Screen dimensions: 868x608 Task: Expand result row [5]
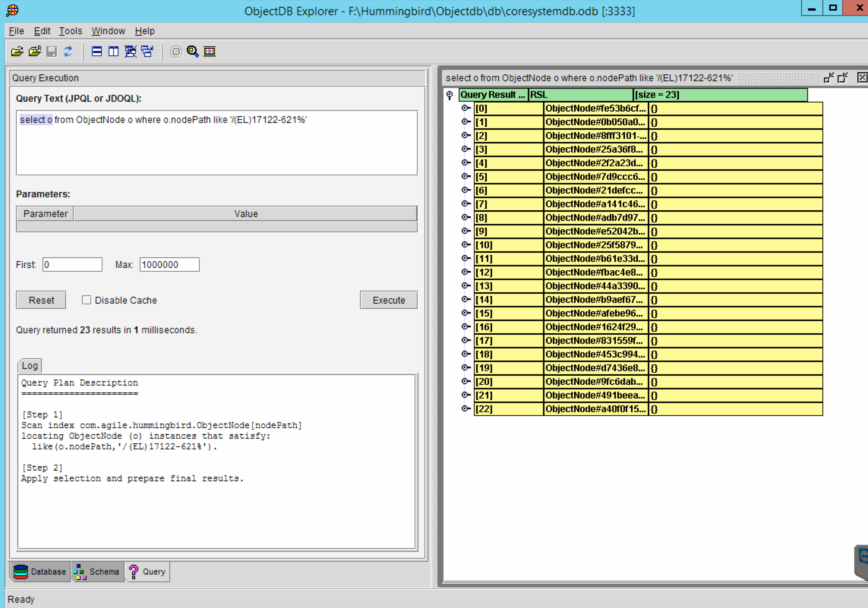pyautogui.click(x=466, y=176)
